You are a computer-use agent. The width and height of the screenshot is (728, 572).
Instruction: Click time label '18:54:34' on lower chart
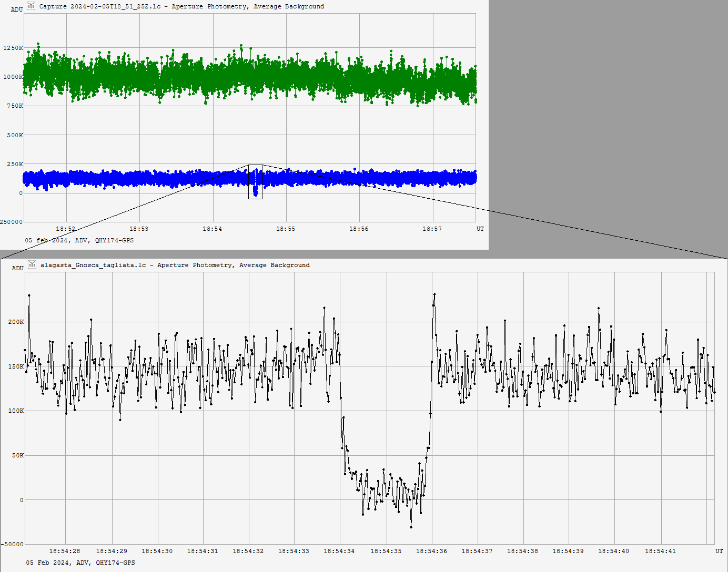(339, 551)
